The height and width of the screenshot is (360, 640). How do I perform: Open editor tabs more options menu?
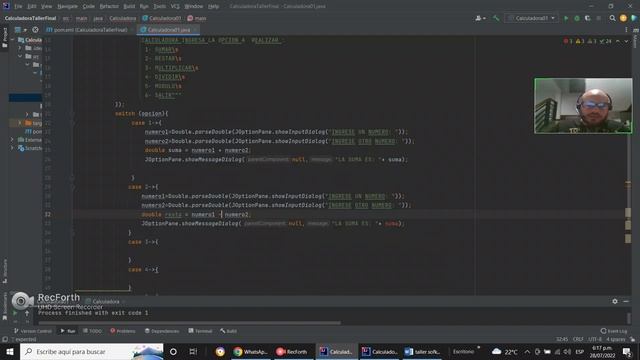626,30
